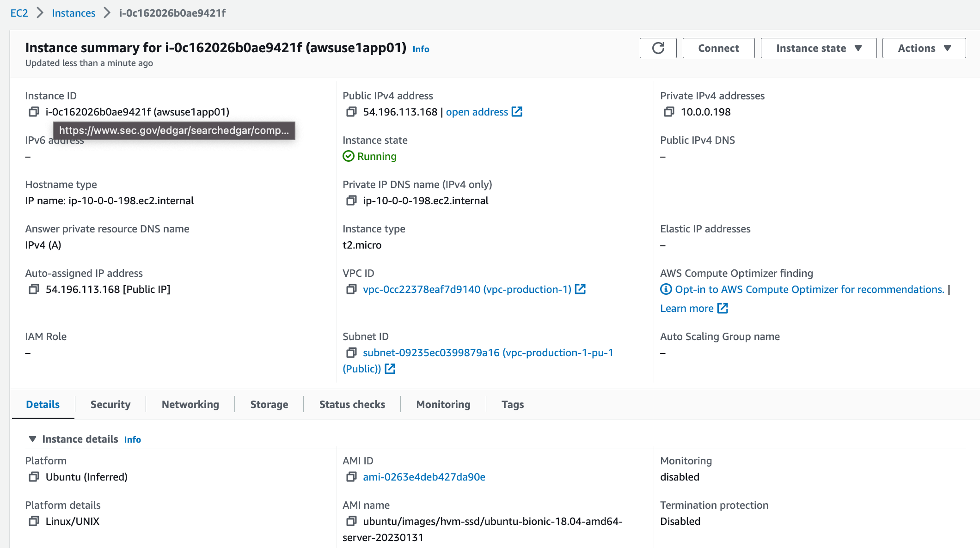
Task: Click hostname value ip-10-0-0-198.ec2.internal under Hostname type
Action: tap(131, 201)
